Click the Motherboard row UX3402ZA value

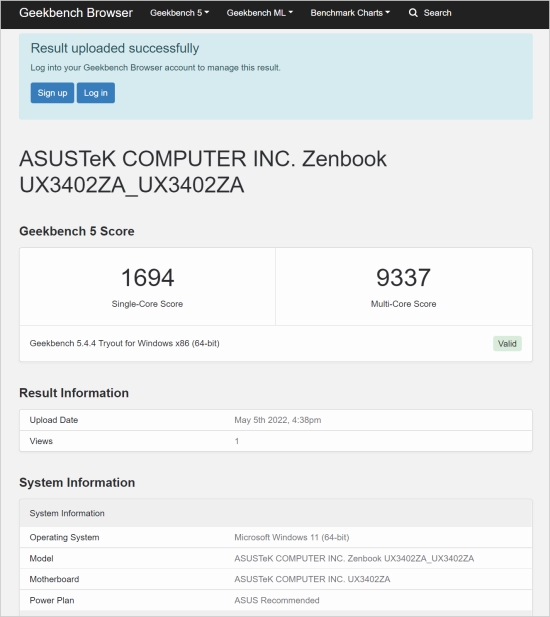(312, 579)
